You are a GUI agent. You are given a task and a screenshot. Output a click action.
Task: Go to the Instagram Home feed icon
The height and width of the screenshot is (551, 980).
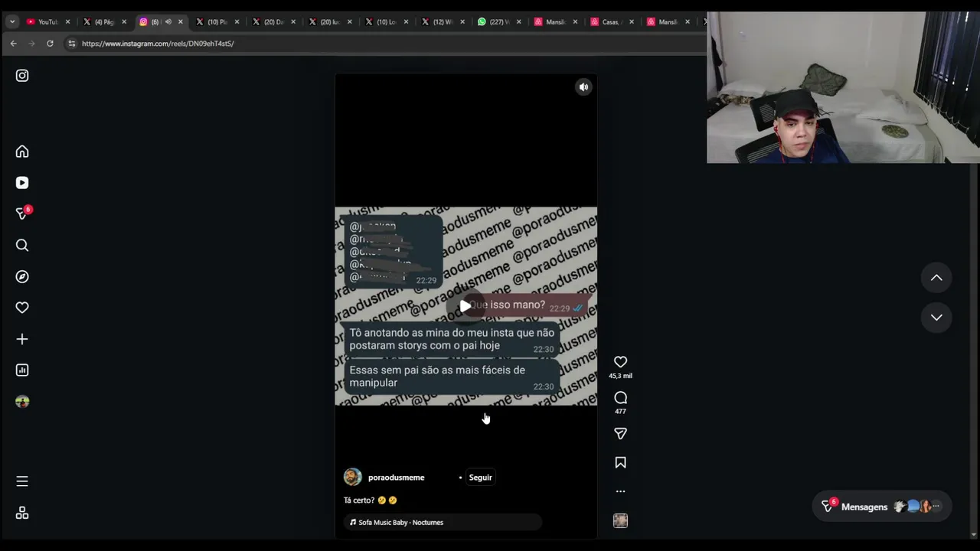22,152
